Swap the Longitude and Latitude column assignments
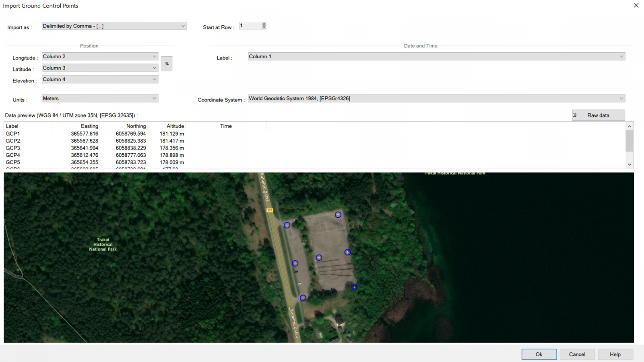 tap(167, 64)
